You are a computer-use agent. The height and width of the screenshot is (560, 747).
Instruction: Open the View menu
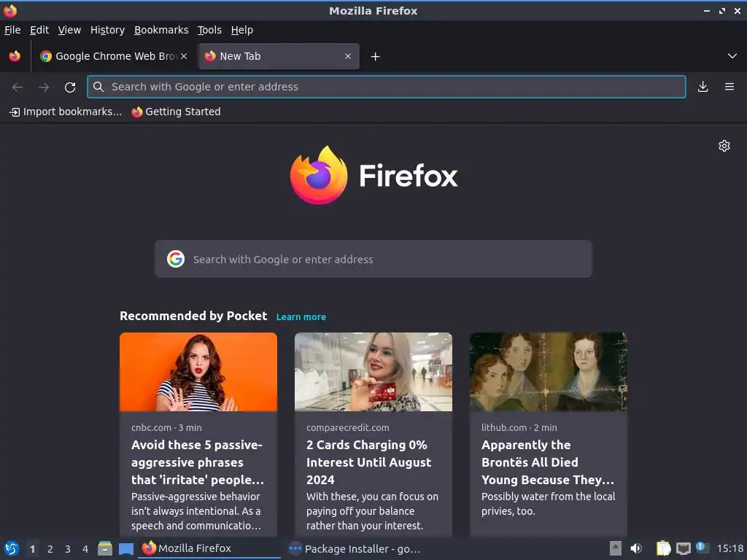click(69, 30)
